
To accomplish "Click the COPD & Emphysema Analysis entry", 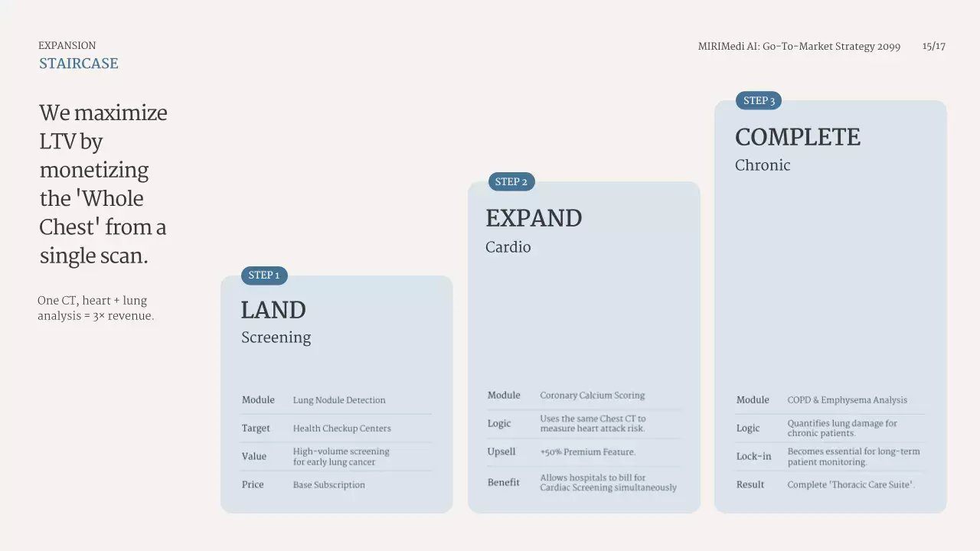I will 847,400.
